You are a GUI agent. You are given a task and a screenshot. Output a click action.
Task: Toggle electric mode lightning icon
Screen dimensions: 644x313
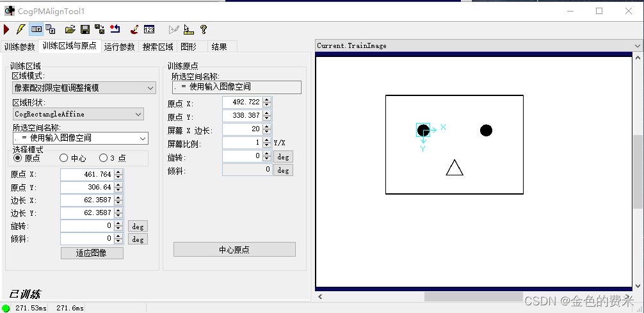click(x=20, y=29)
